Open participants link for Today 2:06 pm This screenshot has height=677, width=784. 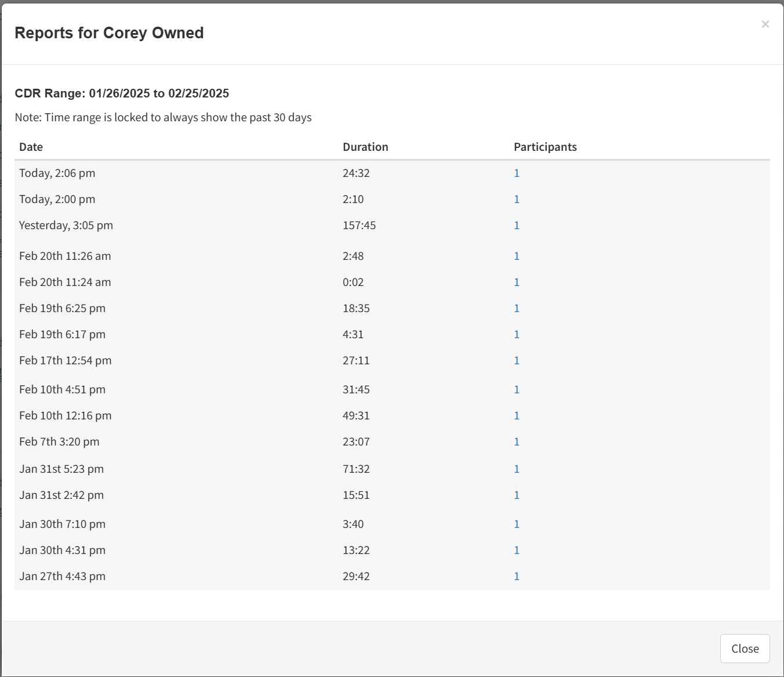517,173
